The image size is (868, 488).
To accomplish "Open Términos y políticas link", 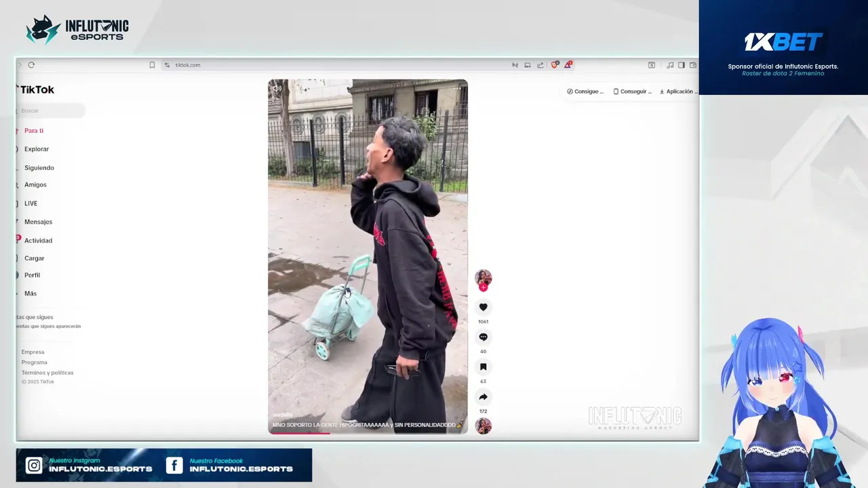I will pyautogui.click(x=47, y=373).
